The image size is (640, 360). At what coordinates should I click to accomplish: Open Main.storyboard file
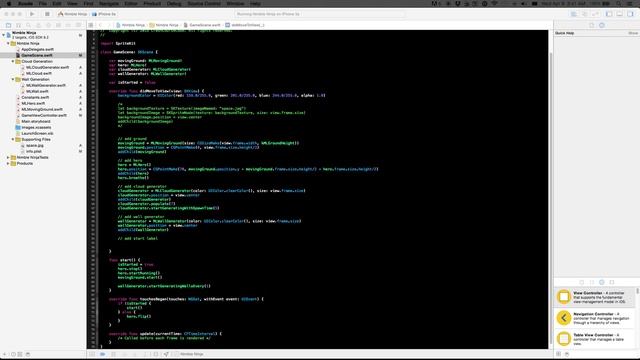point(36,121)
